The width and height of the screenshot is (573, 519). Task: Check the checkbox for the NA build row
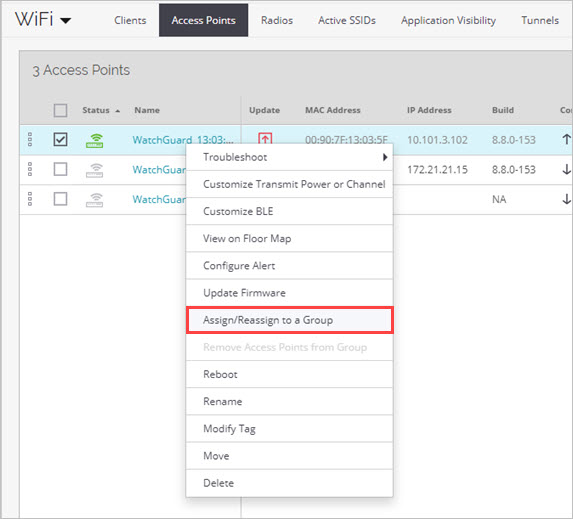pos(60,199)
